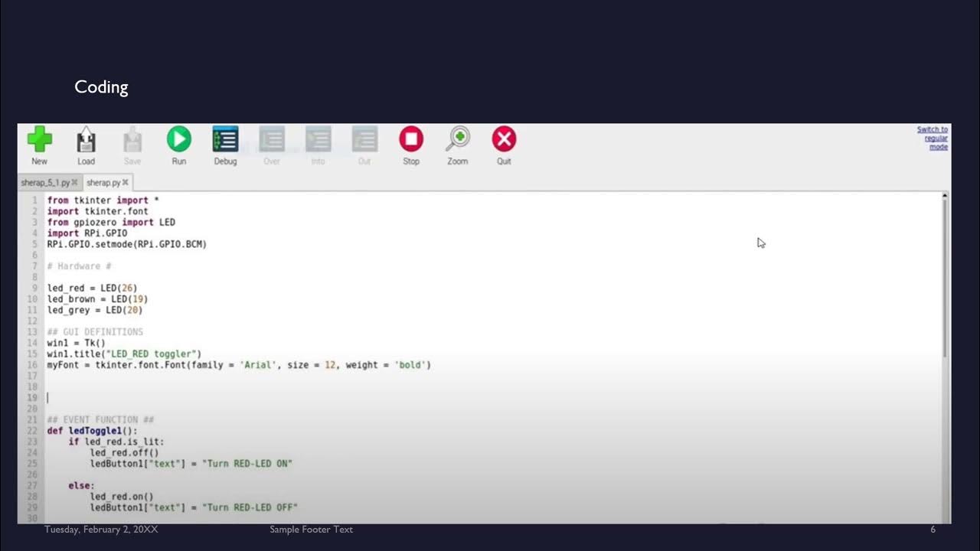
Task: Switch to the sherap_5_1.py tab
Action: click(x=45, y=183)
